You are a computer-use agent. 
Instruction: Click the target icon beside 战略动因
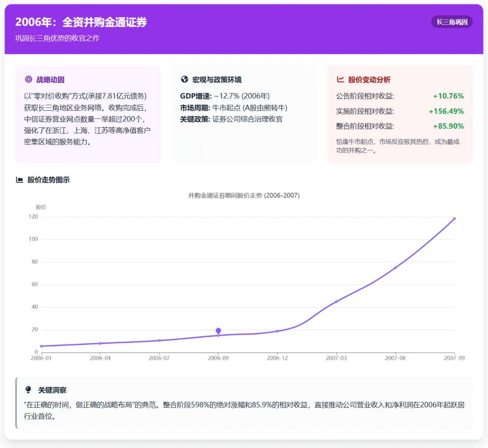tap(28, 79)
